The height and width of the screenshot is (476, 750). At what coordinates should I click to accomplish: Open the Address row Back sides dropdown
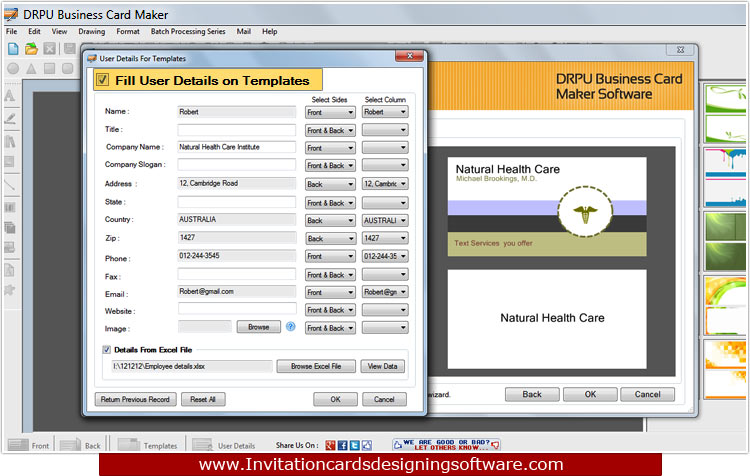[x=330, y=184]
